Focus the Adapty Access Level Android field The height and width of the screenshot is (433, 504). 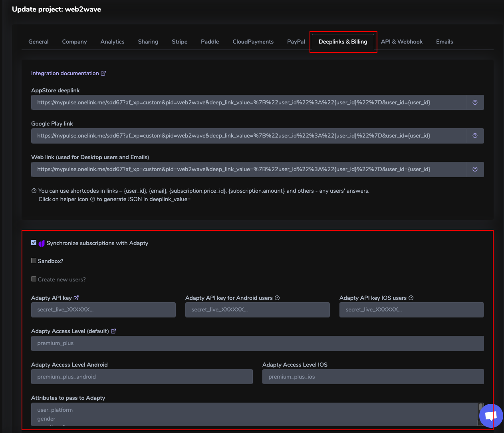pos(142,377)
